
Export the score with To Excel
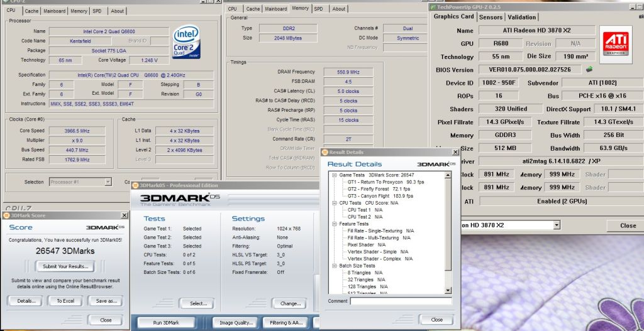[65, 301]
